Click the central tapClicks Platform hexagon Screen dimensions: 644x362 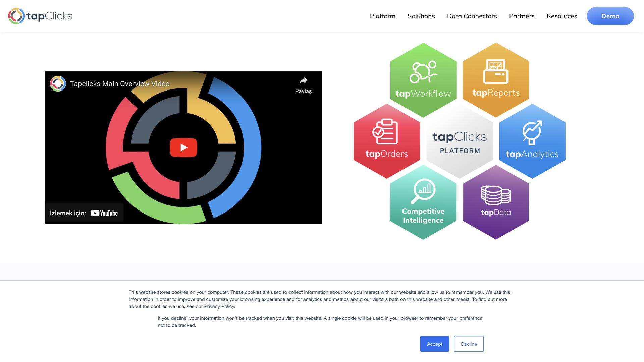459,142
